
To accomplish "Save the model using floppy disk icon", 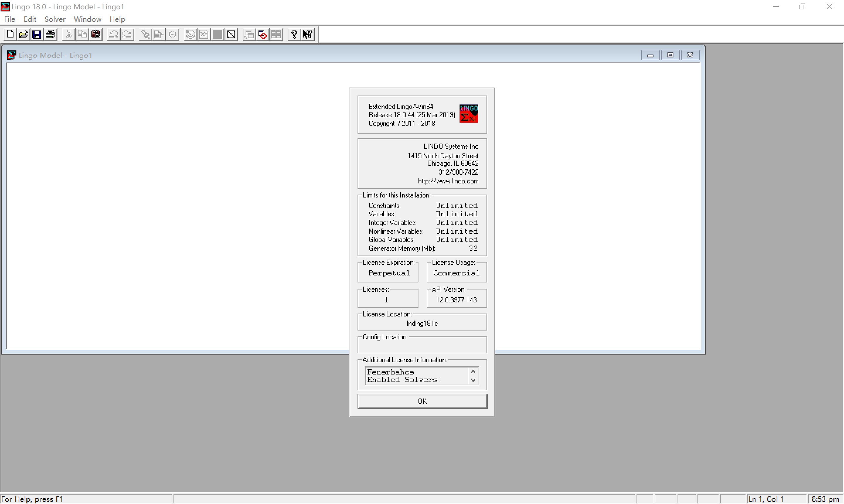I will coord(37,34).
